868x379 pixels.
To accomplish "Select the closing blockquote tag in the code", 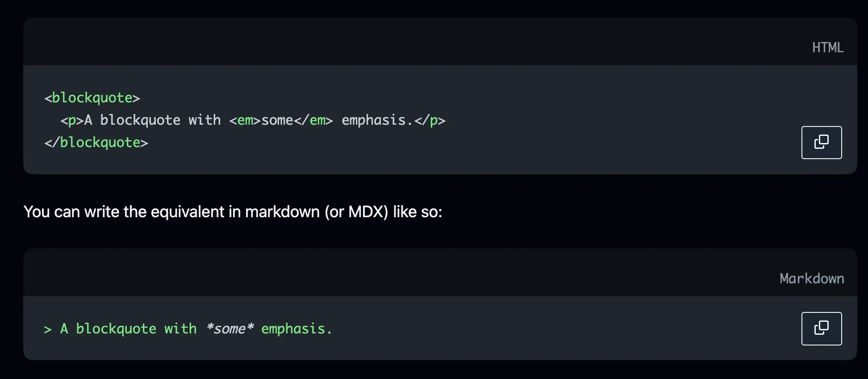I will click(x=96, y=142).
